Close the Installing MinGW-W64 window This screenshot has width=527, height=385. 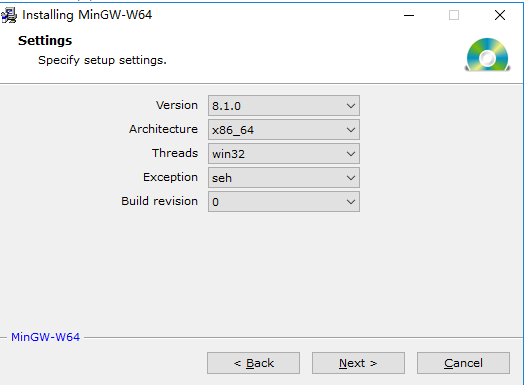point(500,15)
